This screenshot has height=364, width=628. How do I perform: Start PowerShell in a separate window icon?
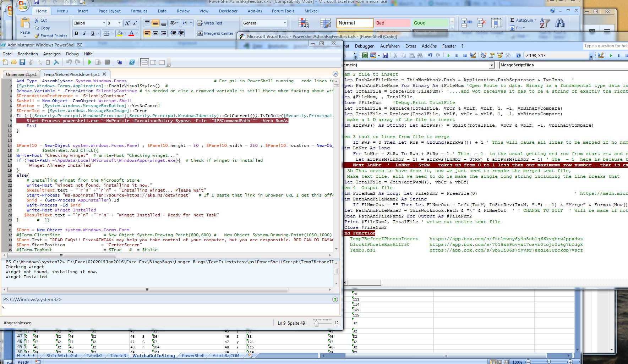[x=132, y=62]
